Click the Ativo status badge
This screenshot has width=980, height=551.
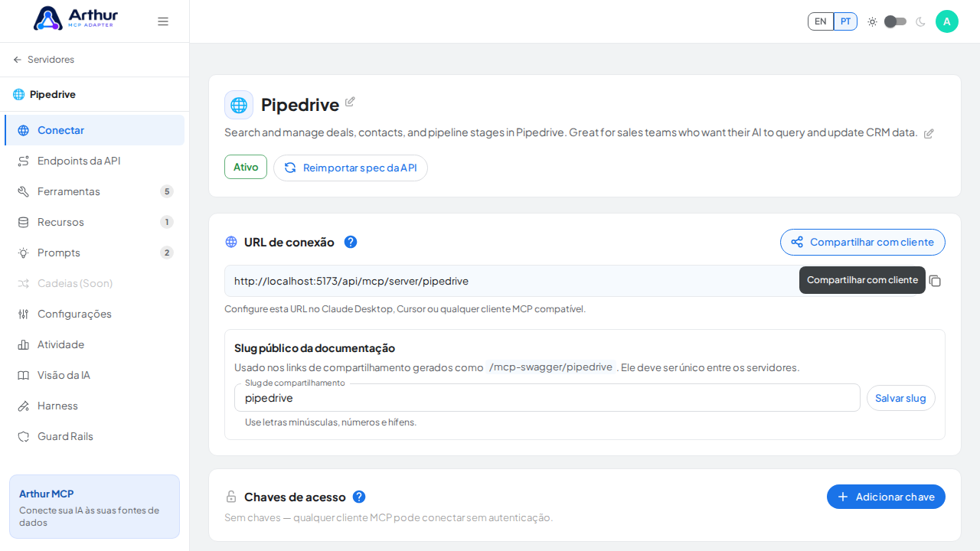pyautogui.click(x=246, y=167)
